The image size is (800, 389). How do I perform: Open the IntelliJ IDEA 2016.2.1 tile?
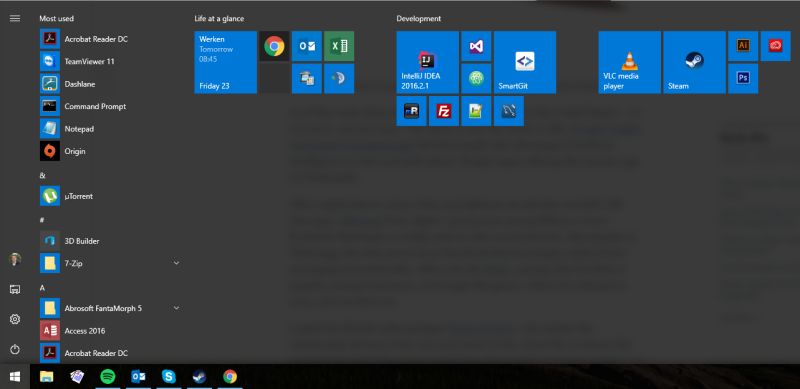pos(428,62)
